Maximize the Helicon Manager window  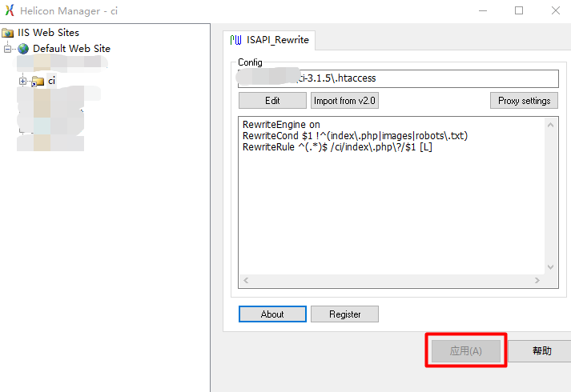(x=519, y=10)
